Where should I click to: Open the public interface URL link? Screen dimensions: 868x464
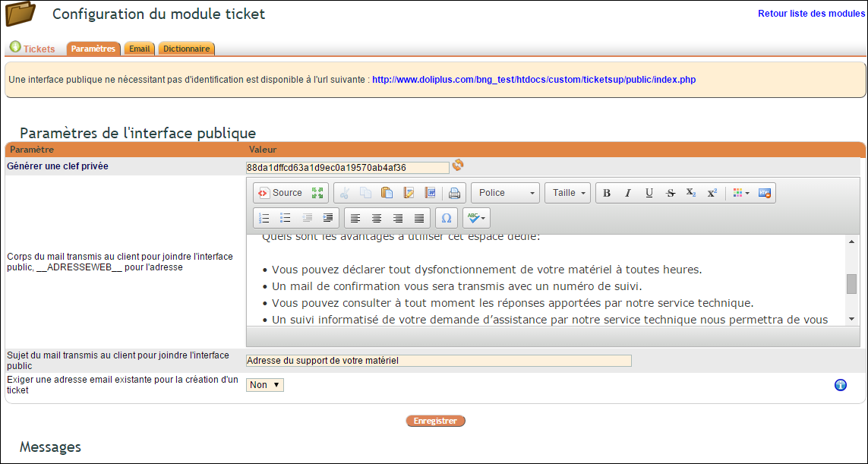[x=534, y=80]
